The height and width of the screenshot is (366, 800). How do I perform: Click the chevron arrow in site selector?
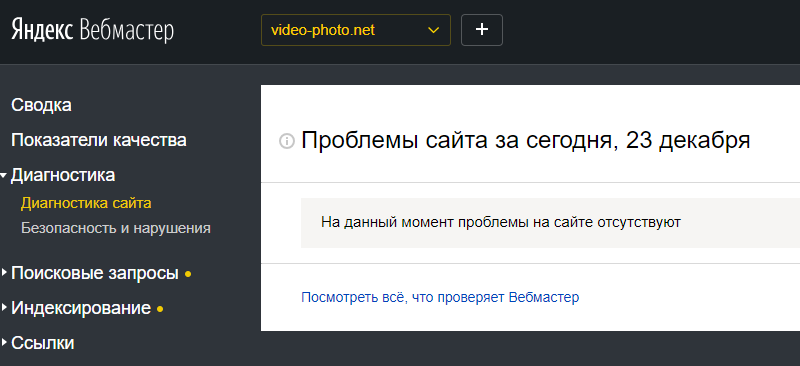[x=433, y=31]
